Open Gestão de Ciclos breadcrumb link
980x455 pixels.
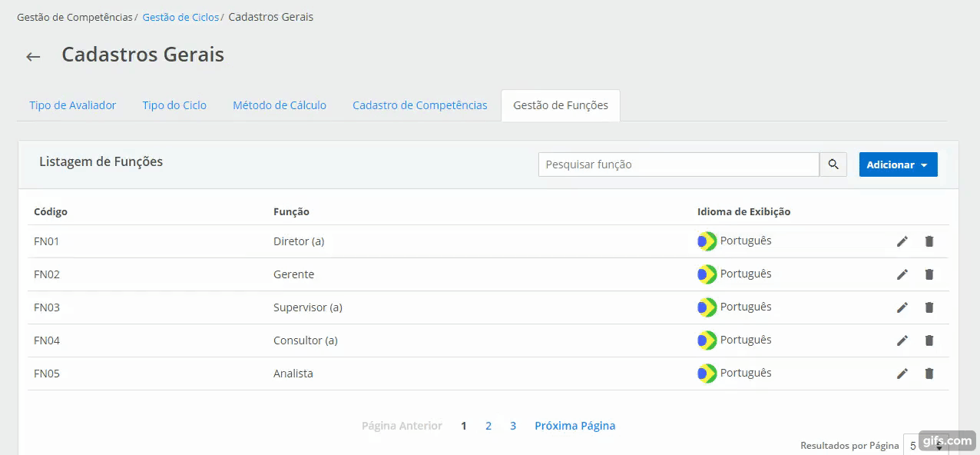point(180,17)
